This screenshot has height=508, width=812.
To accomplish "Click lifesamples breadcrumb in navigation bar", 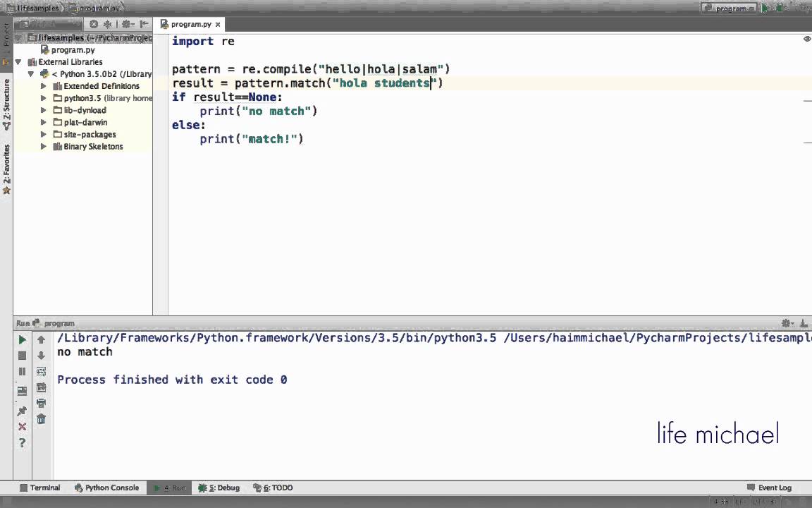I will tap(33, 8).
